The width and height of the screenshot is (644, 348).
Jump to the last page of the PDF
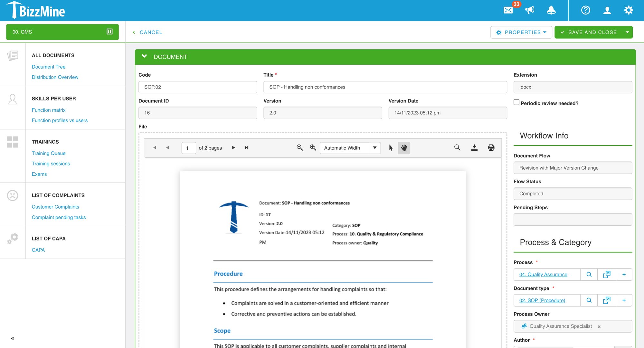pyautogui.click(x=246, y=147)
